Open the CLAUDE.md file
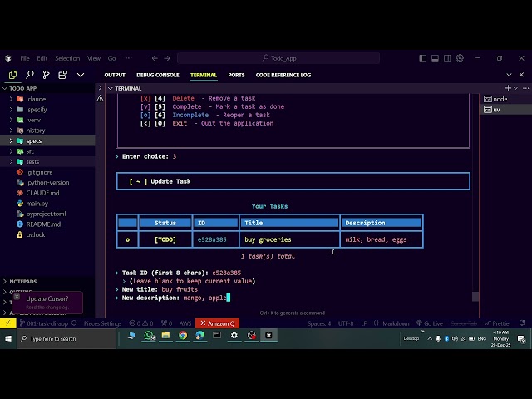532x399 pixels. click(x=42, y=193)
